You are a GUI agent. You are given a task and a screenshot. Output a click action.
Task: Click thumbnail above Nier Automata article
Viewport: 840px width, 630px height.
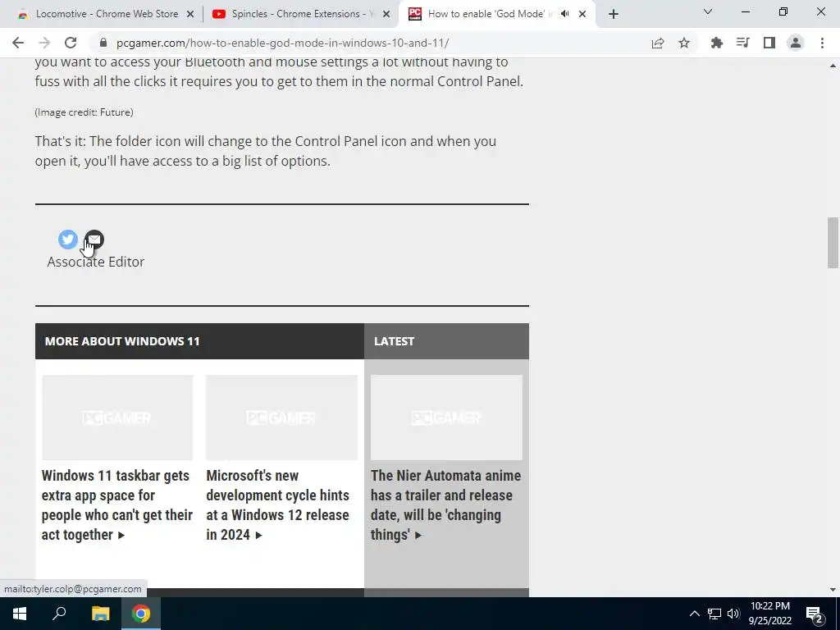tap(446, 418)
